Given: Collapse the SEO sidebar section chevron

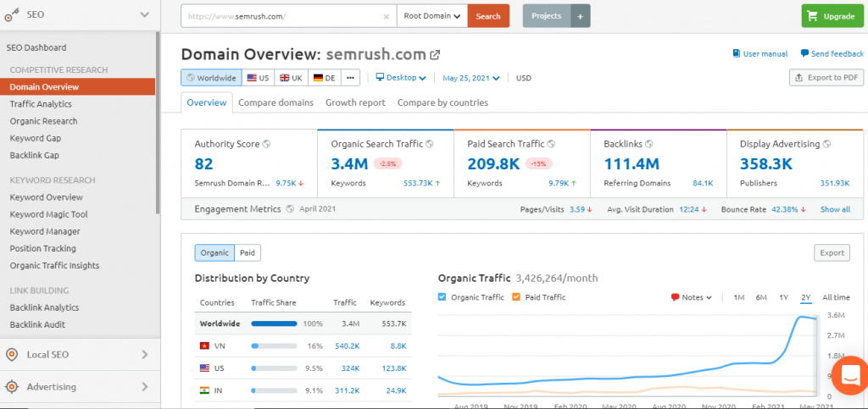Looking at the screenshot, I should pyautogui.click(x=145, y=15).
